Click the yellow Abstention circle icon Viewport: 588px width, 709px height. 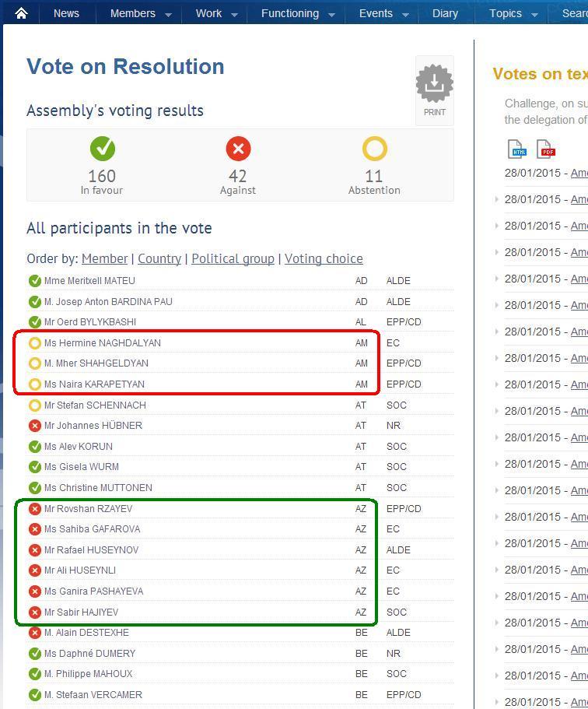click(x=374, y=148)
